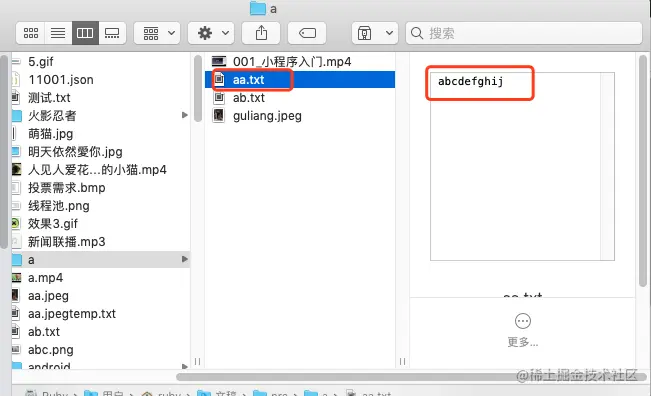Open the group-by arrangement dropdown
651x396 pixels.
pyautogui.click(x=157, y=33)
